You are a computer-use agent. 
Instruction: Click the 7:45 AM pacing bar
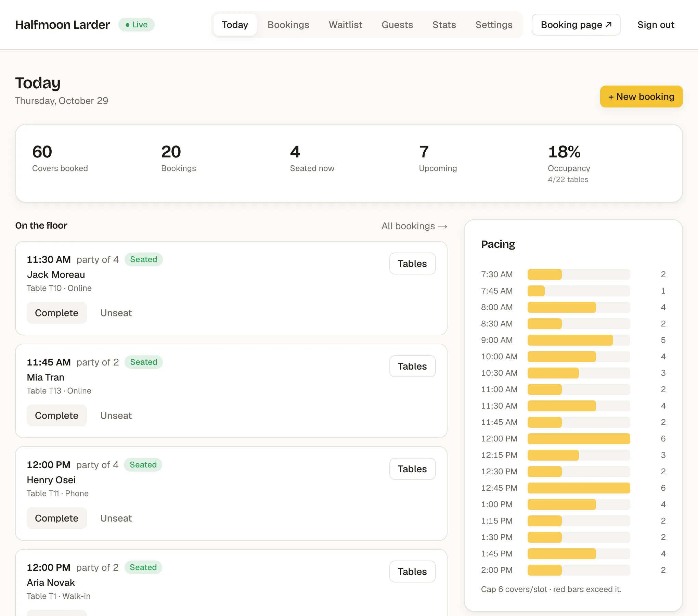point(579,291)
